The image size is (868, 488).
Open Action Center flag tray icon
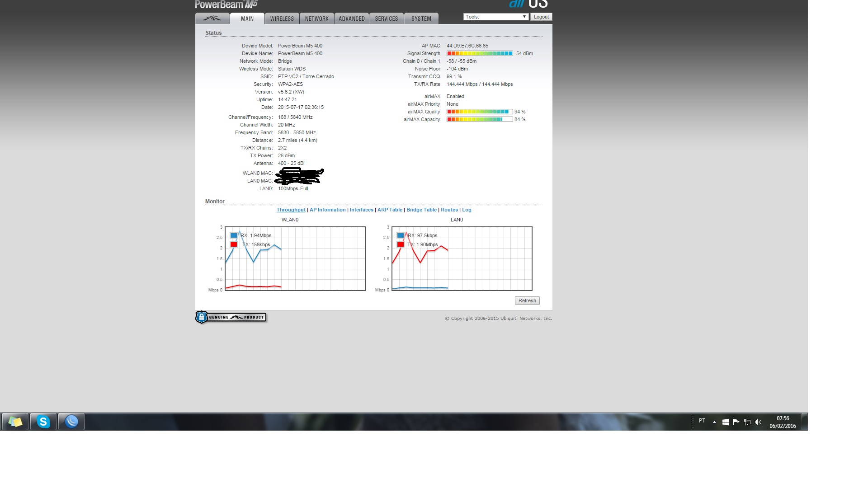pos(736,422)
